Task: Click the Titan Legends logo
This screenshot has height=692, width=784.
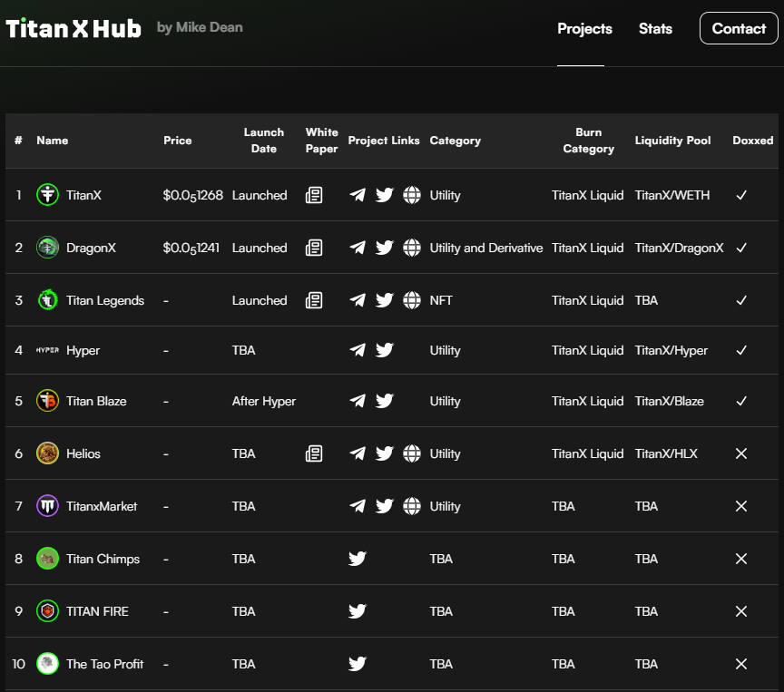Action: pos(47,300)
